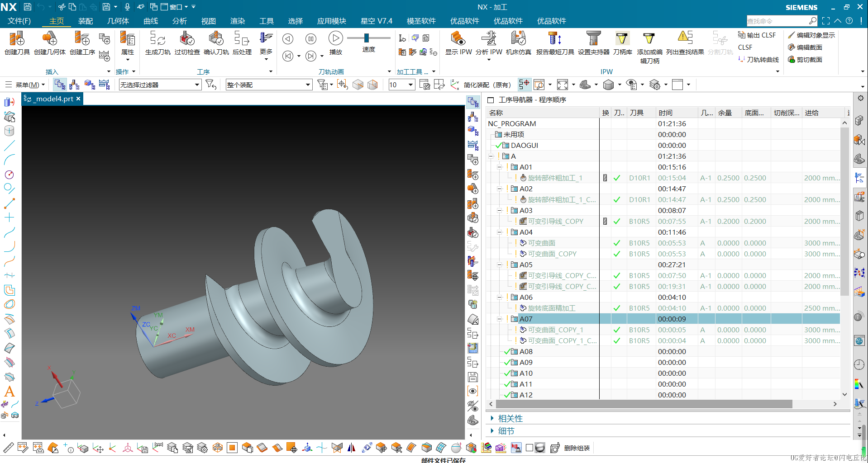Image resolution: width=868 pixels, height=463 pixels.
Task: Select the 旋转底面精加工 operation
Action: [x=552, y=308]
